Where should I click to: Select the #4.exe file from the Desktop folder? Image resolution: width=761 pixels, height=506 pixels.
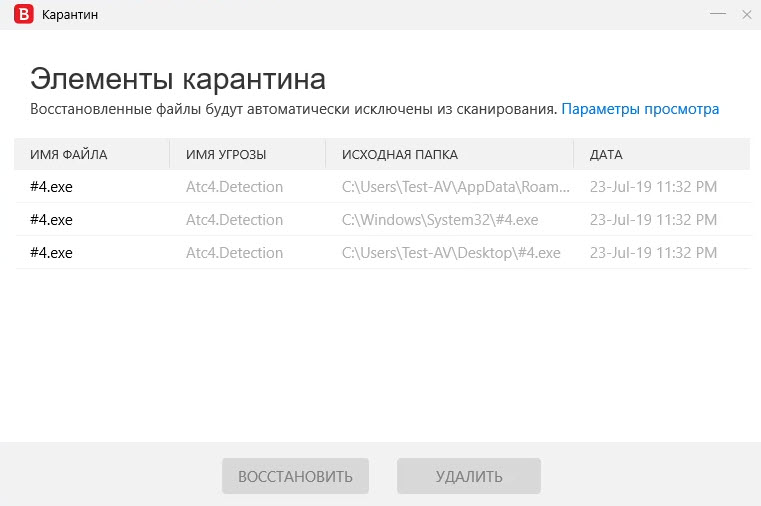click(51, 253)
